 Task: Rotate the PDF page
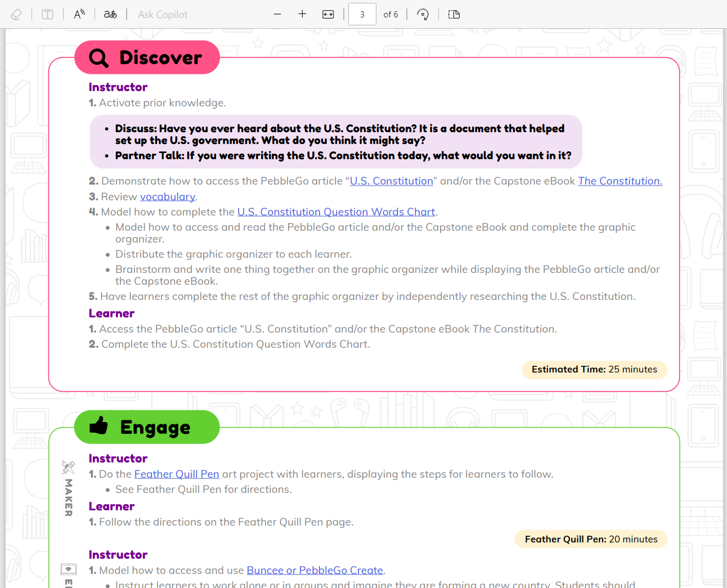tap(423, 14)
